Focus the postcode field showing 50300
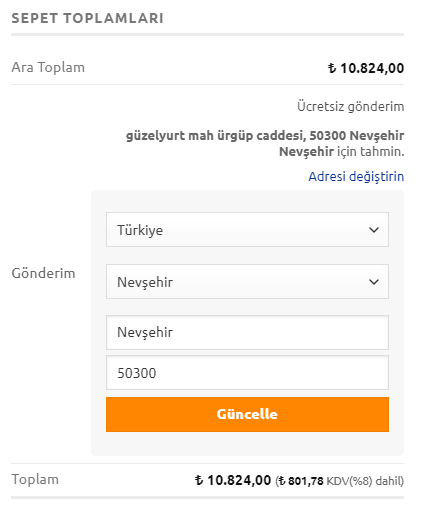 point(247,372)
